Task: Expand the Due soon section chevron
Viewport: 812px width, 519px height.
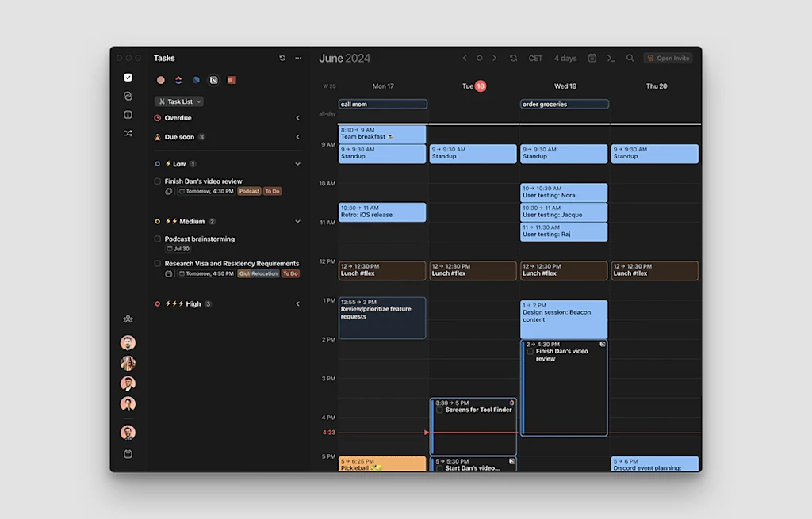Action: coord(298,138)
